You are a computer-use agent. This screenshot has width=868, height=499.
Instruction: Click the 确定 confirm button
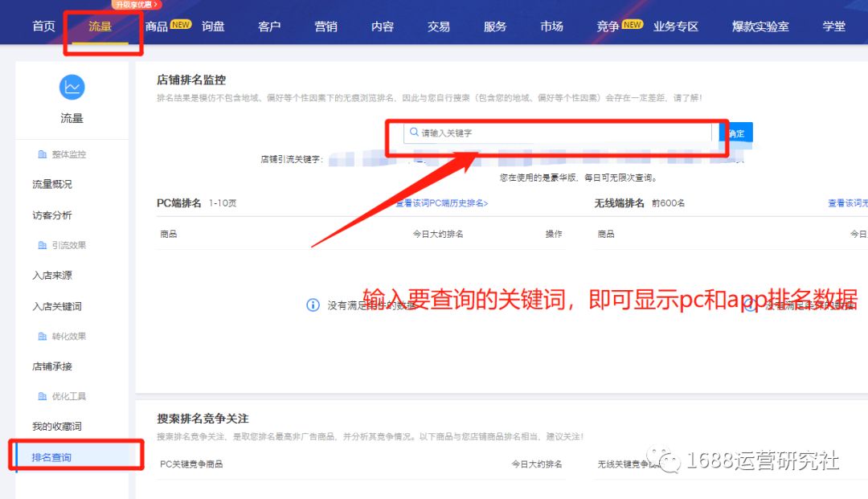(737, 133)
